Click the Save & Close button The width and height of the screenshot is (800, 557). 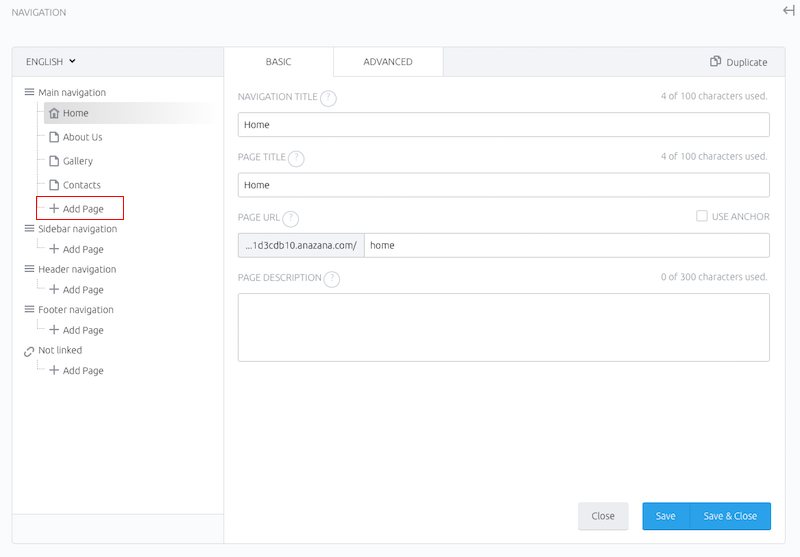coord(730,516)
